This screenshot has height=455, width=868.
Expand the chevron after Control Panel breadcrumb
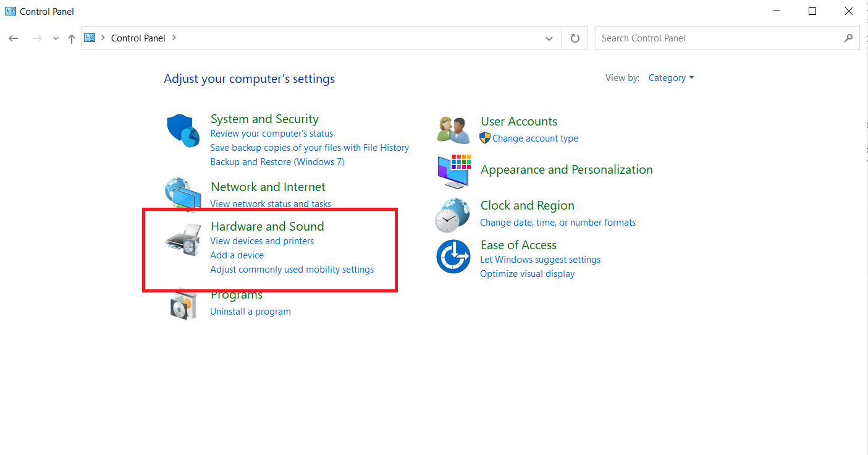[174, 38]
